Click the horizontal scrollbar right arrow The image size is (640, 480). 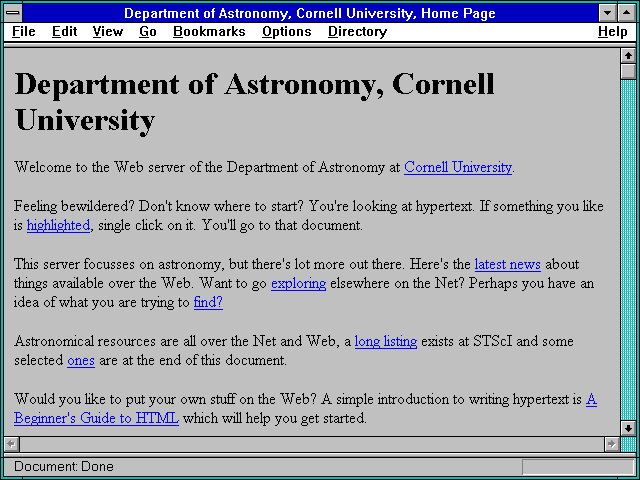pyautogui.click(x=611, y=444)
